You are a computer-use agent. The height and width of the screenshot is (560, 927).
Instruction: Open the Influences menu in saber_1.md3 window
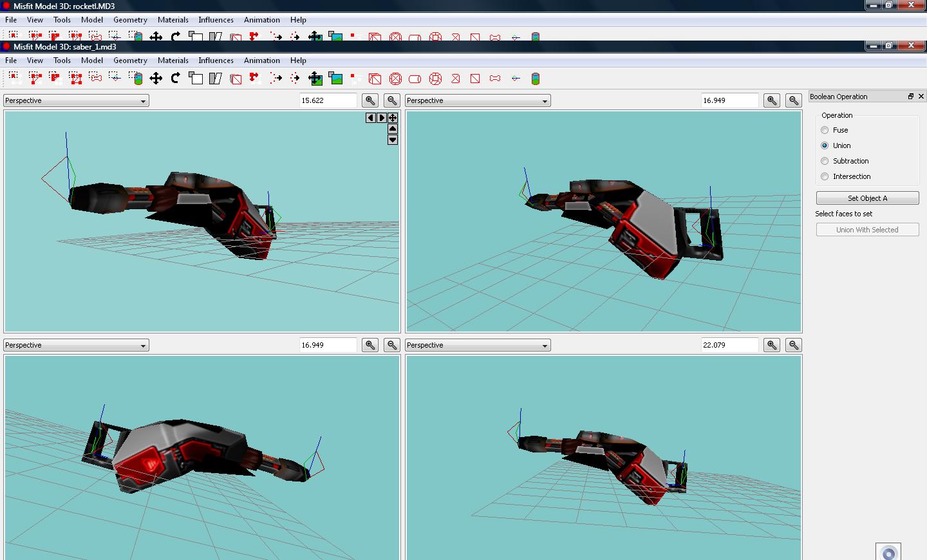[x=216, y=61]
